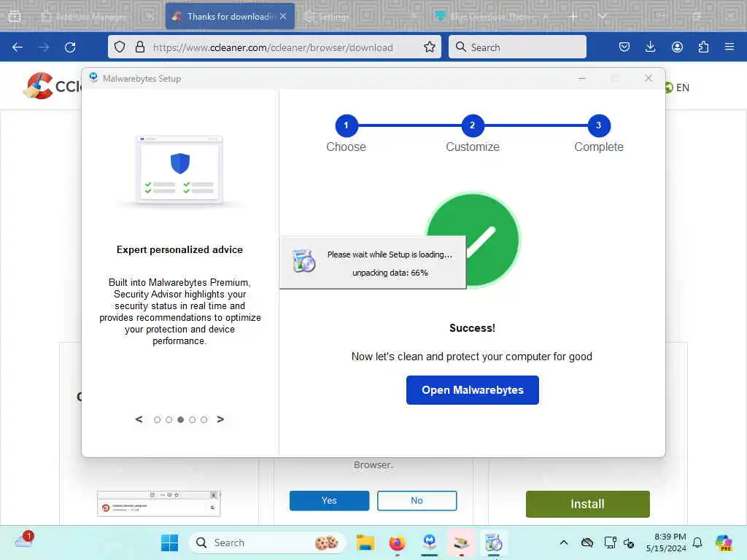This screenshot has width=747, height=560.
Task: Open Copilot preview icon in taskbar
Action: click(x=723, y=542)
